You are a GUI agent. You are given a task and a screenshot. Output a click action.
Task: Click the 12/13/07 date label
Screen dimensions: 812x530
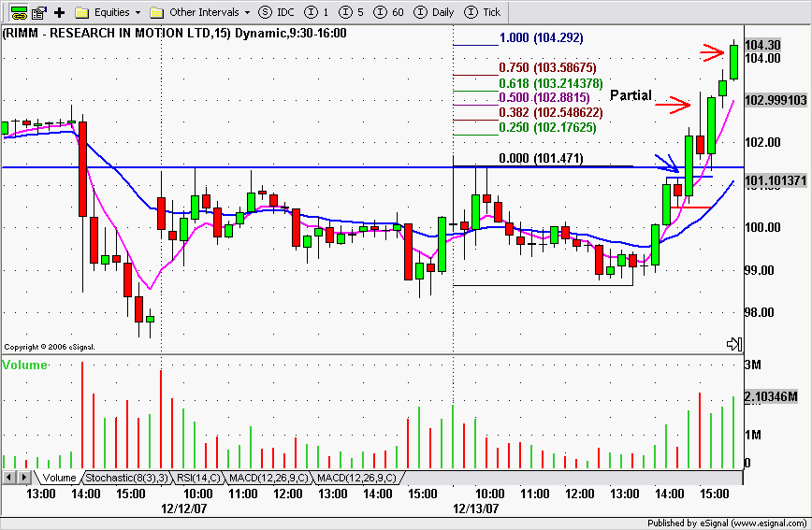click(x=476, y=509)
